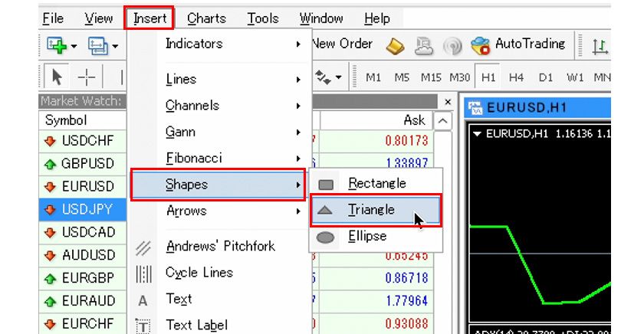Open the Shapes submenu

218,185
